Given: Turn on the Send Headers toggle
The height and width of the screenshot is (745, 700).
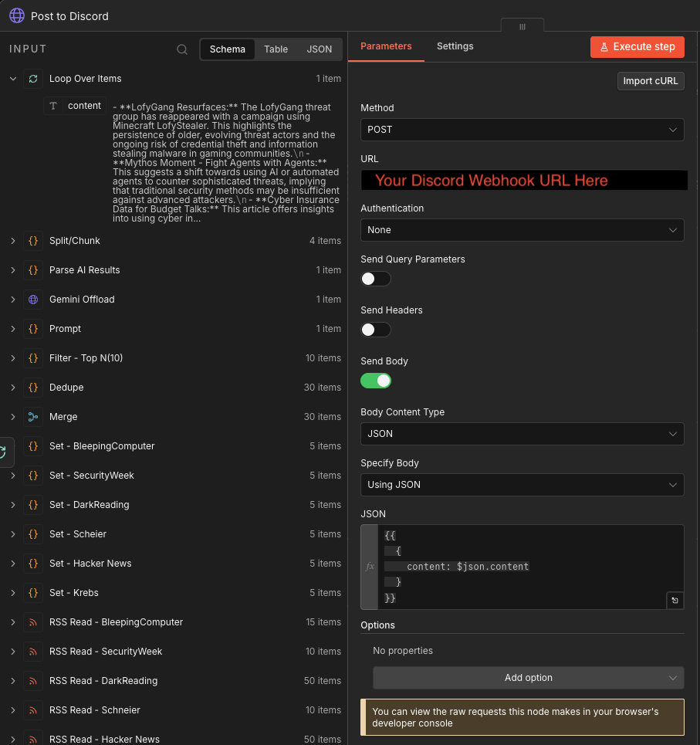Looking at the screenshot, I should [x=375, y=330].
